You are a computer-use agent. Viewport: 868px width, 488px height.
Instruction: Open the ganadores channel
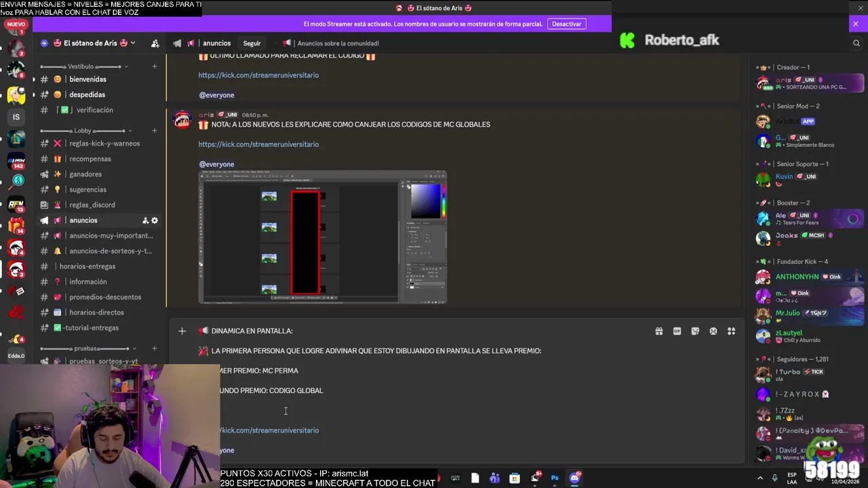(x=99, y=174)
